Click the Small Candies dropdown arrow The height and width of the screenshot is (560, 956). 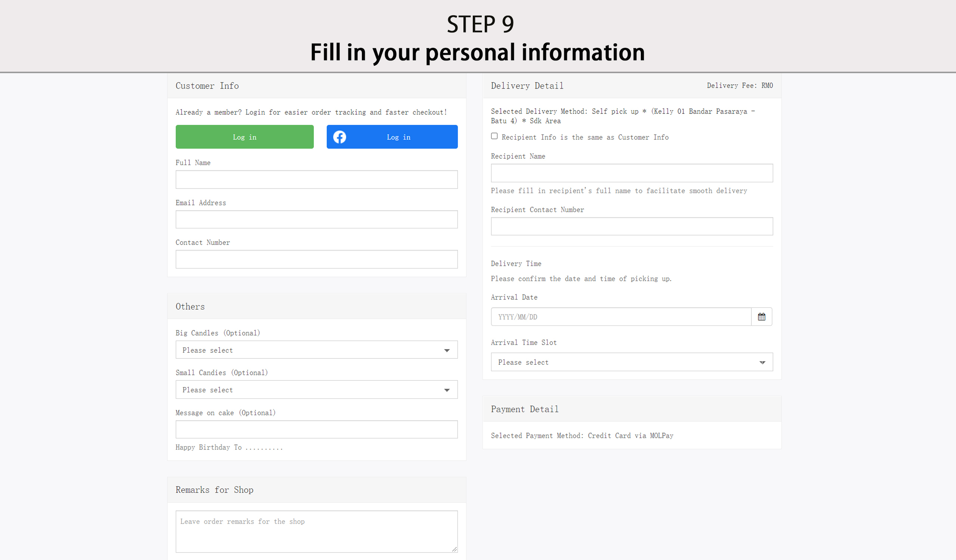tap(447, 390)
